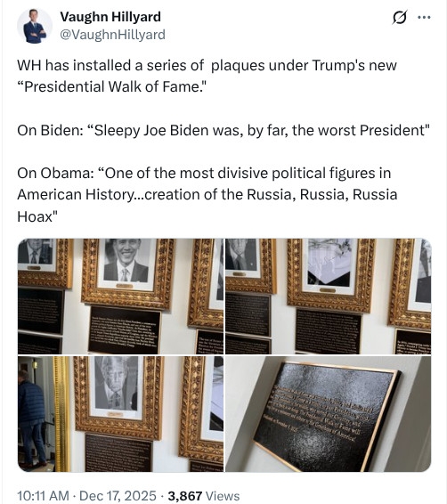Click the Grok slash-circle icon

tap(400, 17)
